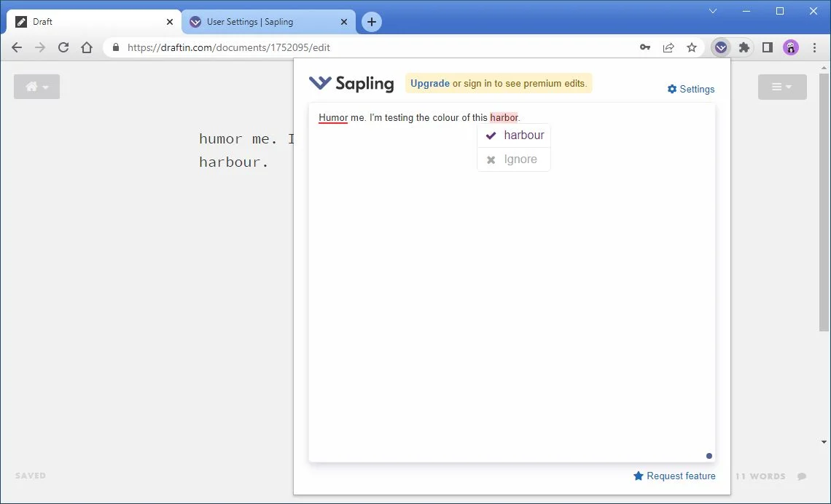This screenshot has width=831, height=504.
Task: Open Draft hamburger menu dropdown
Action: [x=782, y=87]
